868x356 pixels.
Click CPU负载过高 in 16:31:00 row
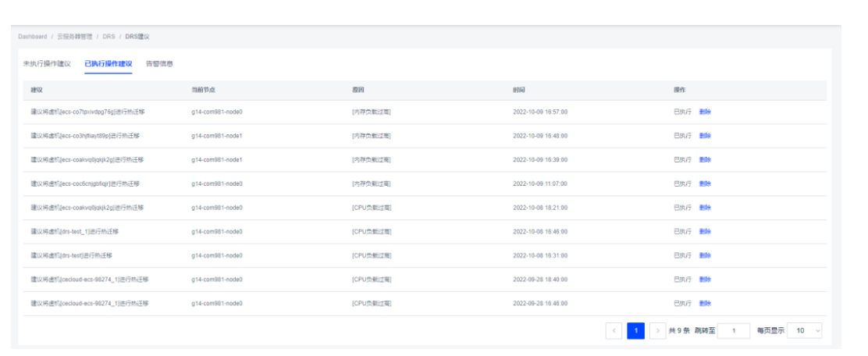pos(372,255)
